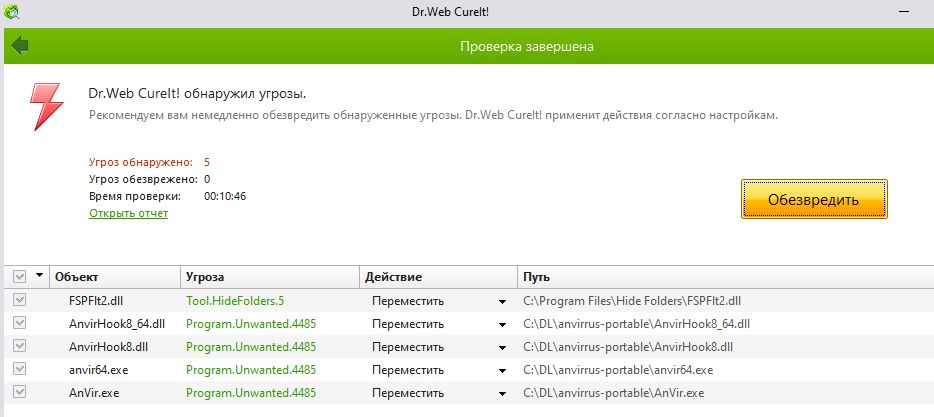This screenshot has width=934, height=417.
Task: Open the header selection dropdown arrow
Action: [x=39, y=275]
